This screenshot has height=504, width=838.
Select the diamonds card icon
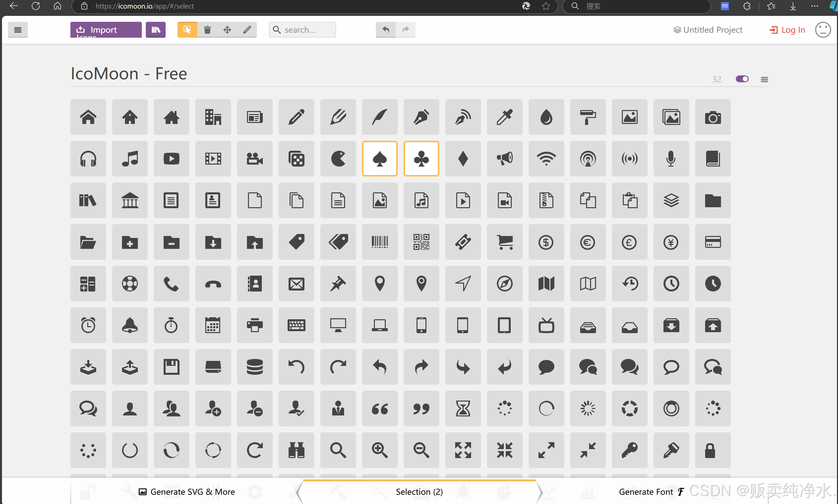[463, 159]
